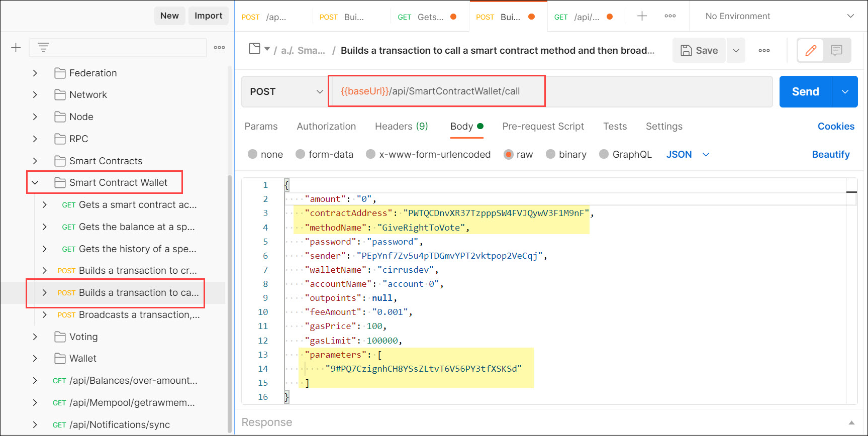Open the POST method dropdown

point(284,91)
